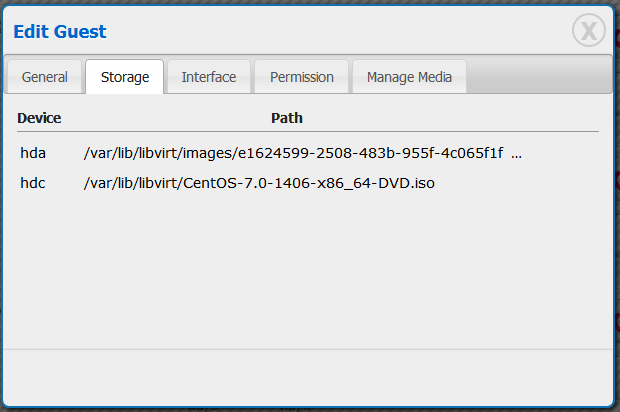Select the hdc device label

click(x=33, y=183)
